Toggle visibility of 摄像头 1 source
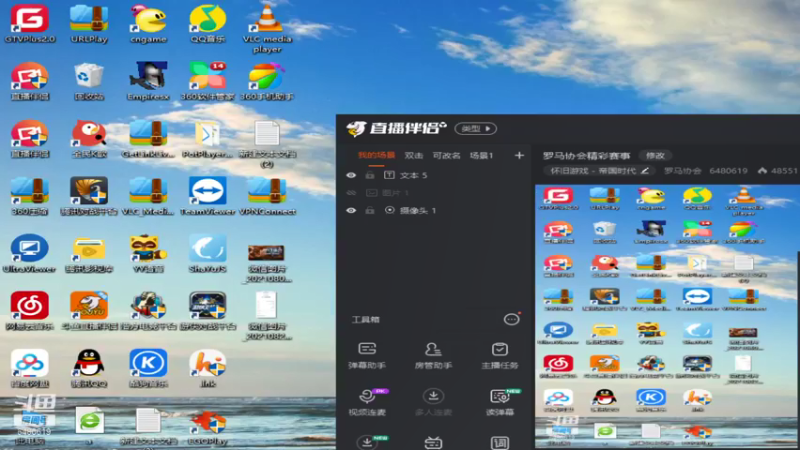The height and width of the screenshot is (450, 800). click(x=351, y=210)
